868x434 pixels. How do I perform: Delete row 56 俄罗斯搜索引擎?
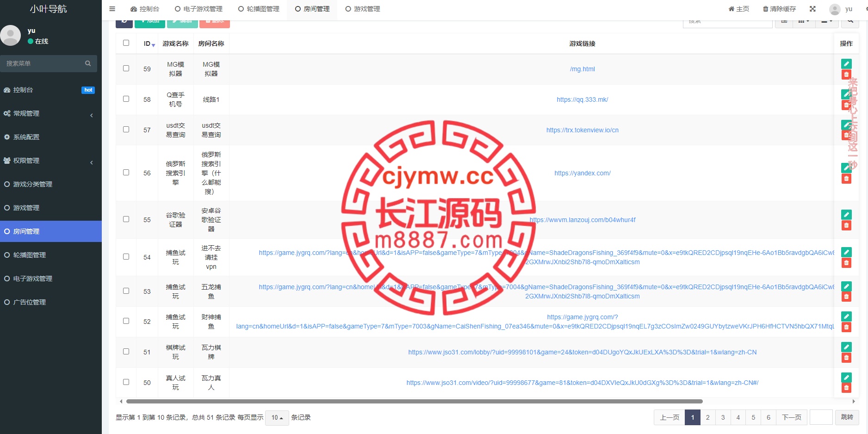click(846, 179)
